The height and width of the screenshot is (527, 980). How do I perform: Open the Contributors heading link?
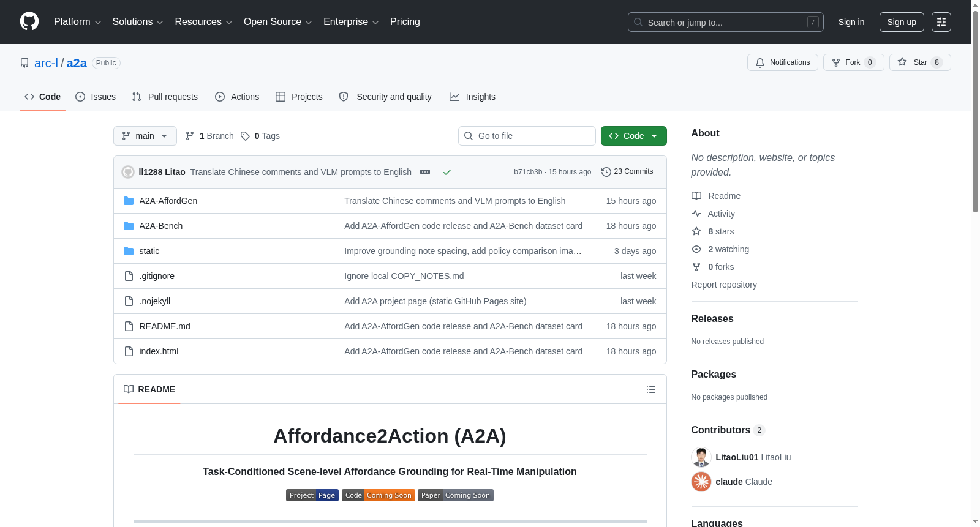coord(728,430)
